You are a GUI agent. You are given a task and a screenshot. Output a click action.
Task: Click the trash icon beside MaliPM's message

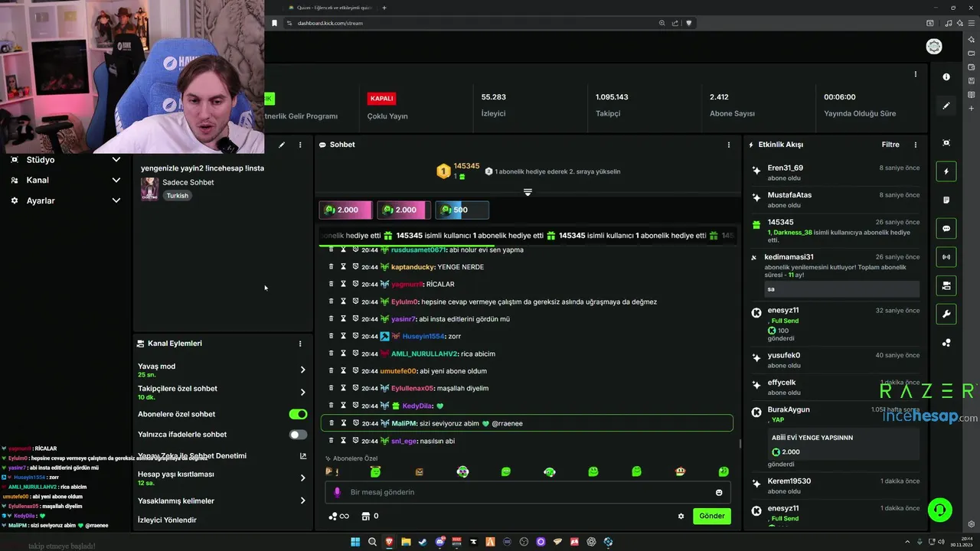331,422
